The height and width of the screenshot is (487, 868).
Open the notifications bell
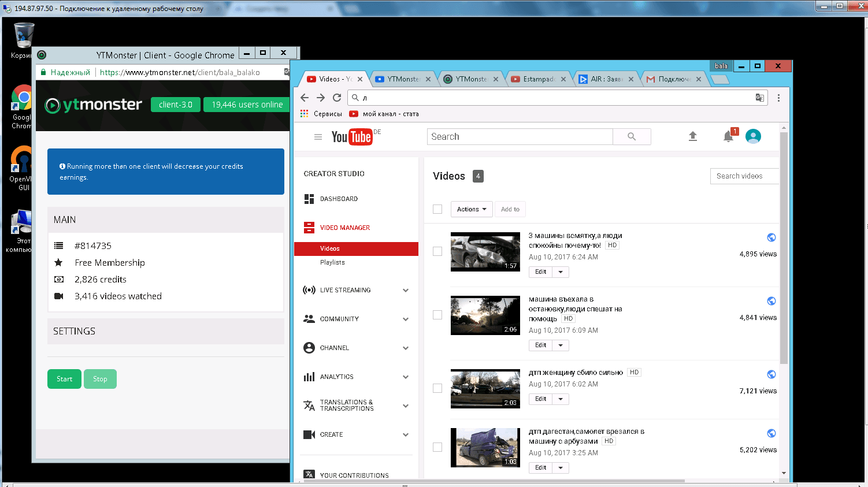pos(728,136)
